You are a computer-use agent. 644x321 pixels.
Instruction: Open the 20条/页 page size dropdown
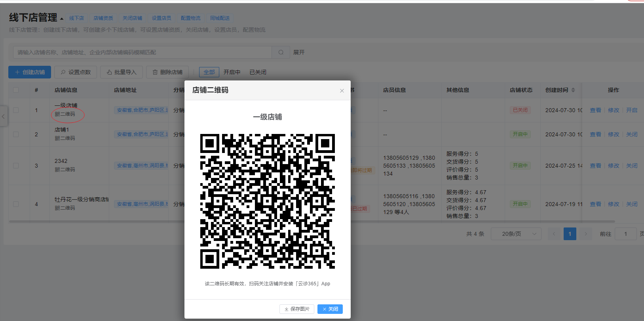tap(516, 234)
